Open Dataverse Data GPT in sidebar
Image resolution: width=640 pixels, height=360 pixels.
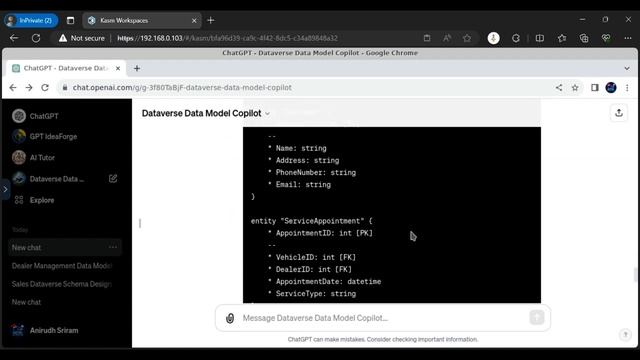click(57, 179)
